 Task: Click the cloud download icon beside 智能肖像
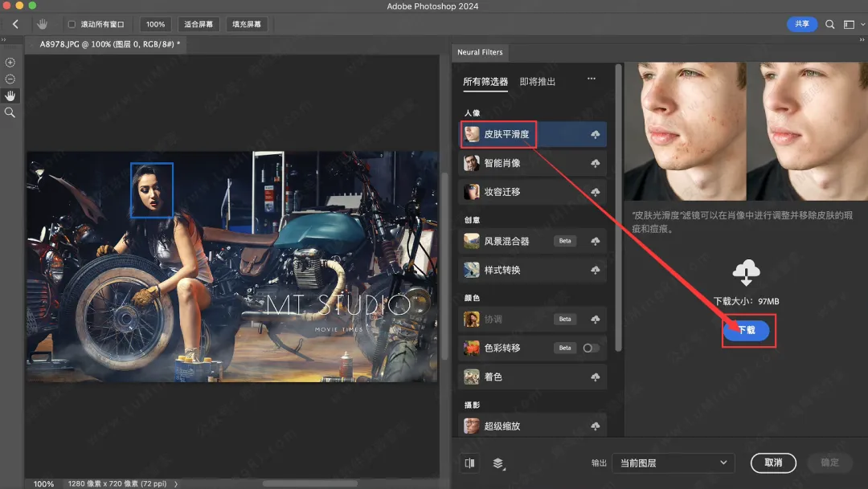point(596,163)
